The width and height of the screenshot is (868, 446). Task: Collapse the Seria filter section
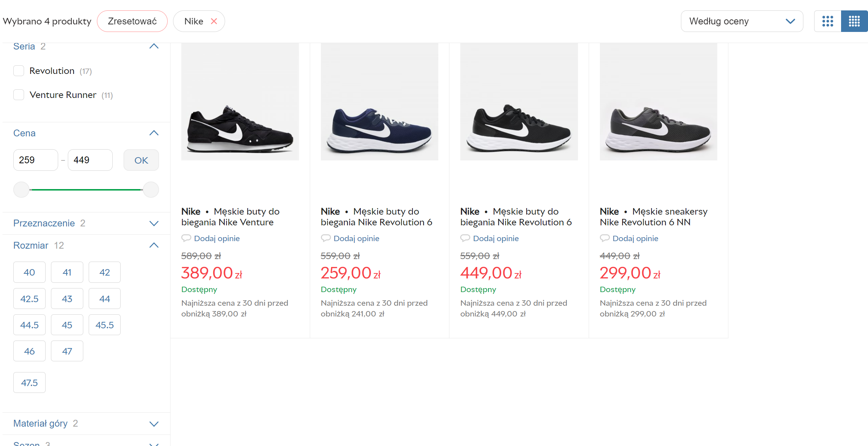pos(154,46)
